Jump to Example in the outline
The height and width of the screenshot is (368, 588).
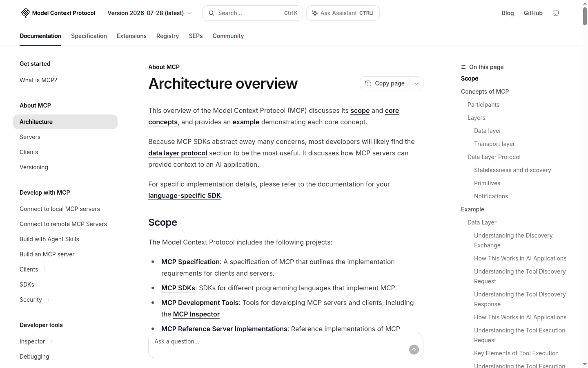tap(472, 209)
